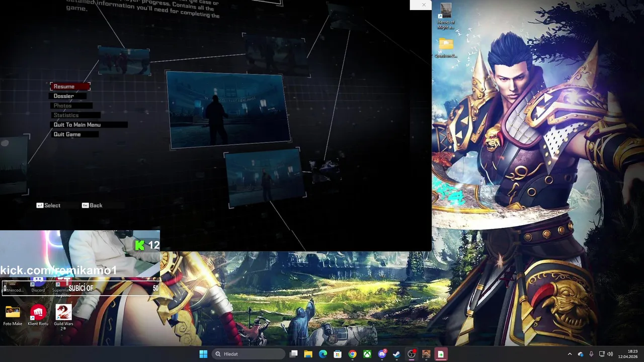This screenshot has height=362, width=644.
Task: Open the clock showing 18:23
Action: 628,354
